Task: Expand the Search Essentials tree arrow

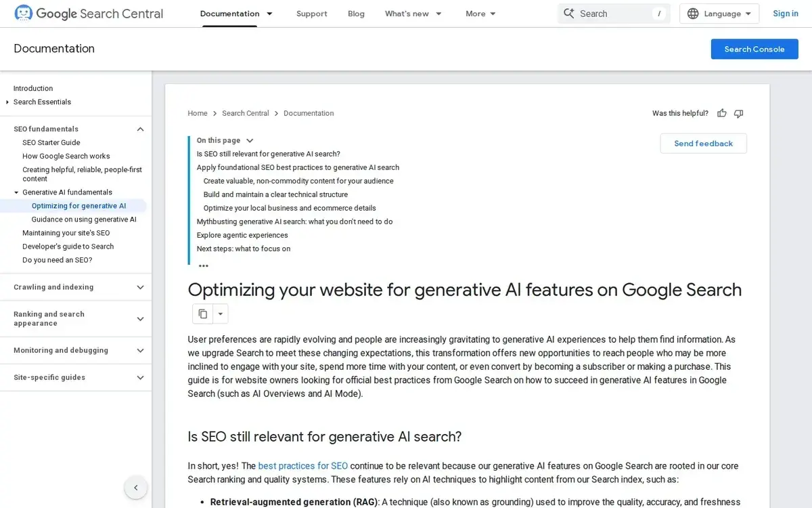Action: coord(7,102)
